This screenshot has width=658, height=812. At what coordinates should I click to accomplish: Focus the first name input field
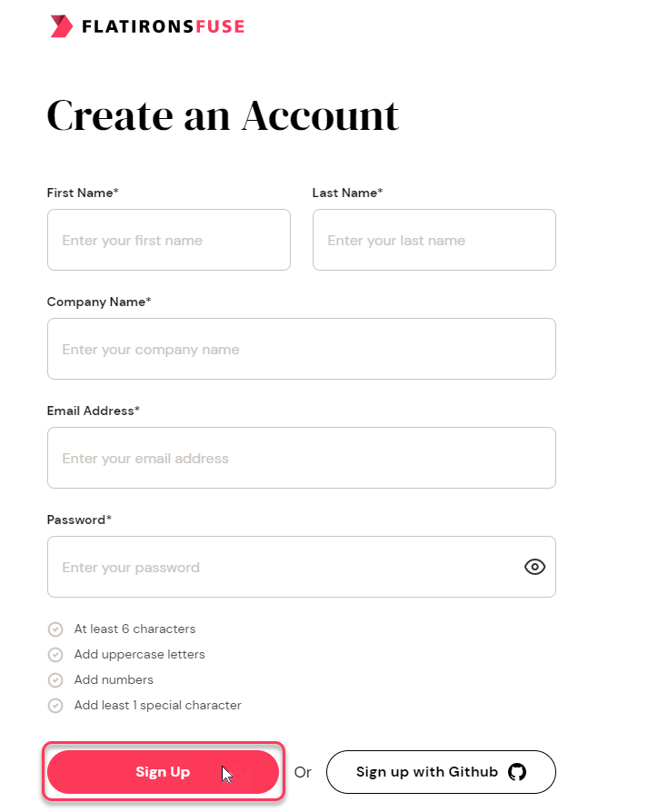(x=169, y=240)
